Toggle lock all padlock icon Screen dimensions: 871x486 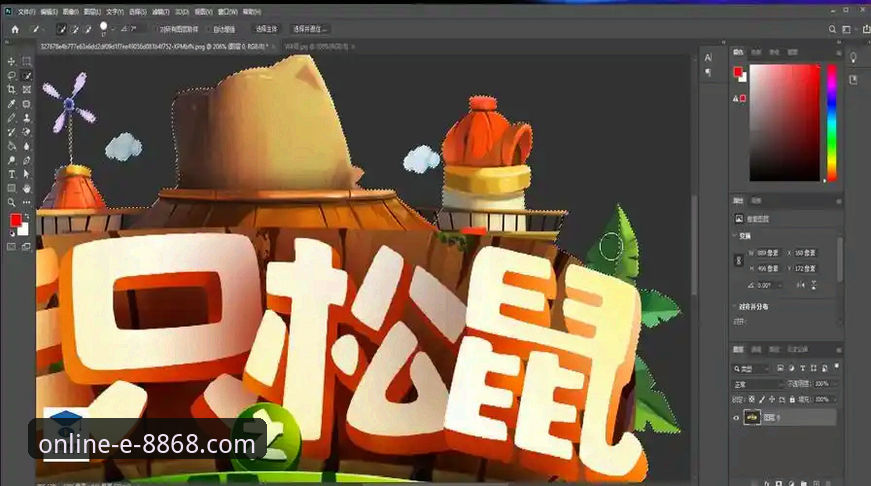(792, 399)
